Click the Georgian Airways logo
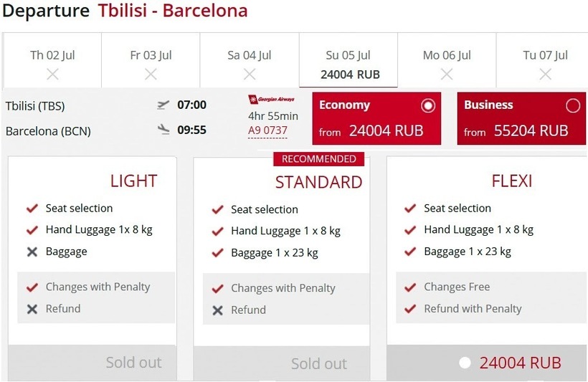This screenshot has width=588, height=382. (271, 100)
